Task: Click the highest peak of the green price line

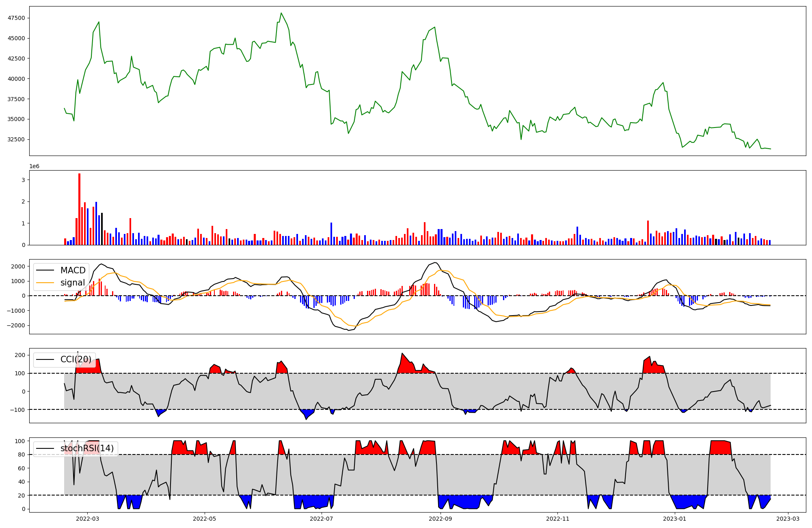Action: pos(281,13)
